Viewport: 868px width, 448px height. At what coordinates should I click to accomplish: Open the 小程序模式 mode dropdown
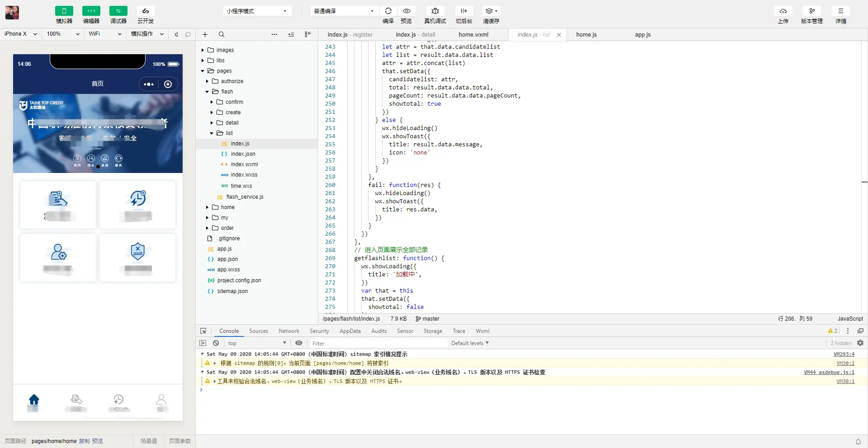[257, 11]
